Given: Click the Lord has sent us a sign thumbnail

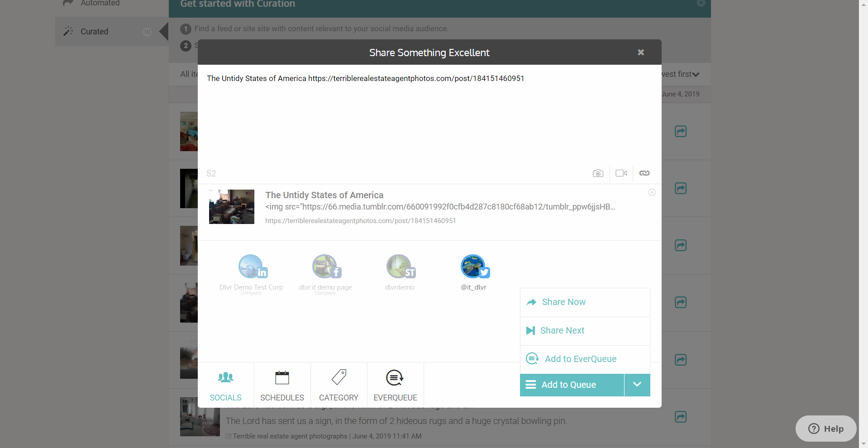Looking at the screenshot, I should (200, 417).
